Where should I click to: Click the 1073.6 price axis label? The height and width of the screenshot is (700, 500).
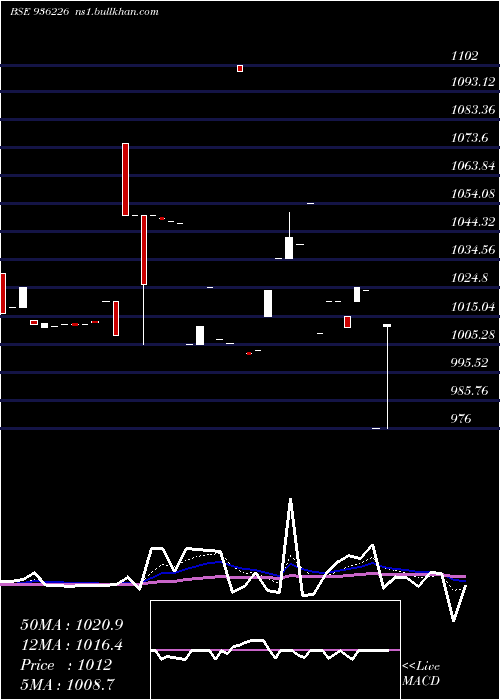tap(469, 138)
